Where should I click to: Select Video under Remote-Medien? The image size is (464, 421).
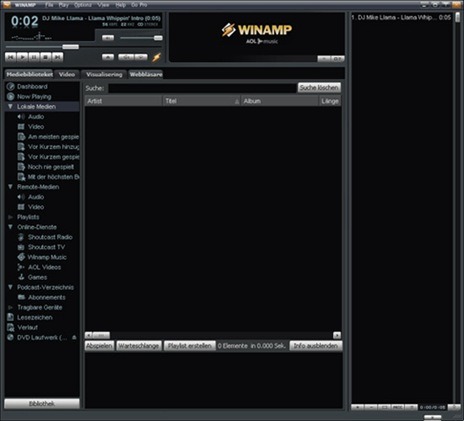(x=36, y=207)
